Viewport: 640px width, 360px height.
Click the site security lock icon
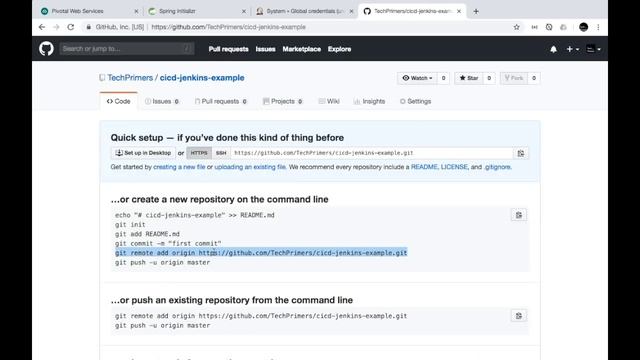(x=88, y=27)
